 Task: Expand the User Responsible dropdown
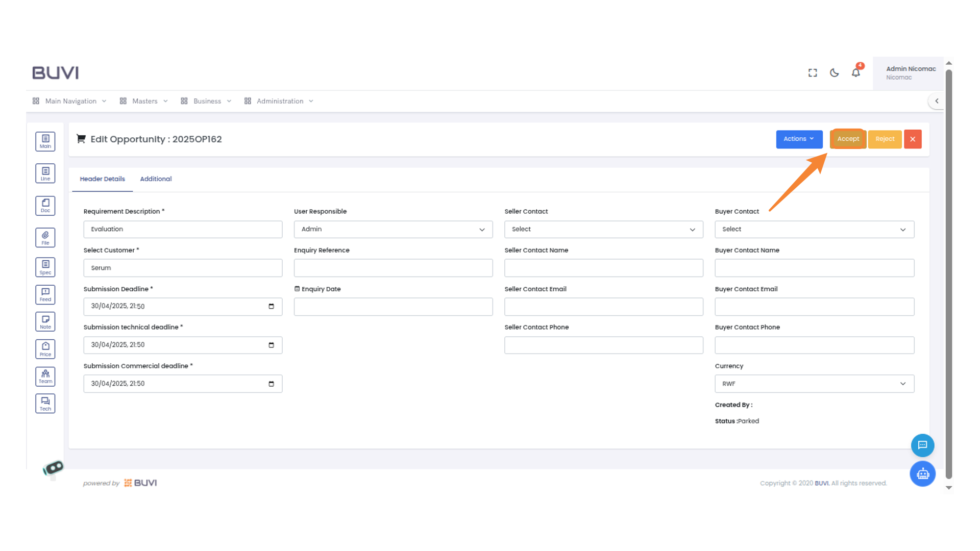click(393, 230)
